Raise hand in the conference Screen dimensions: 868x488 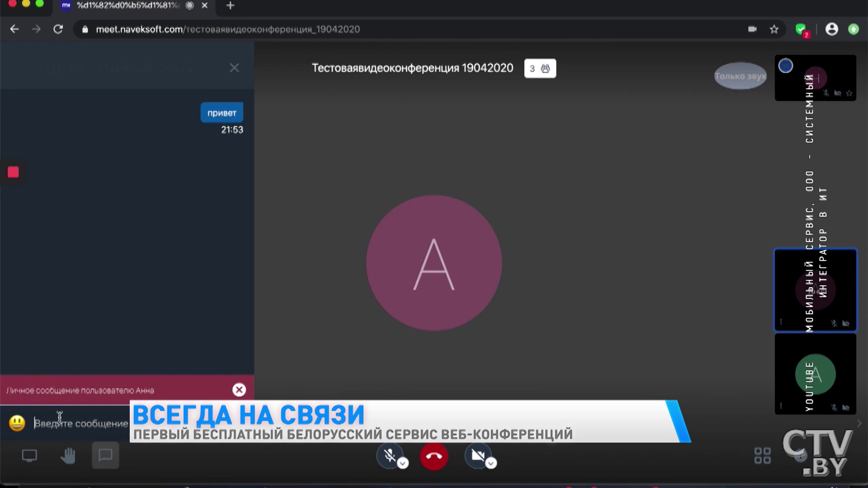68,455
